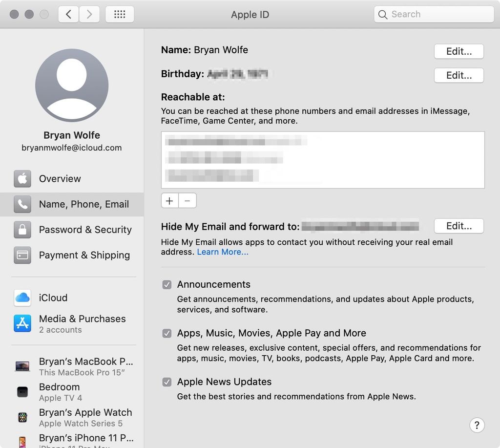Add a new reachable contact with the plus button
Screen dimensions: 500x448
point(169,200)
